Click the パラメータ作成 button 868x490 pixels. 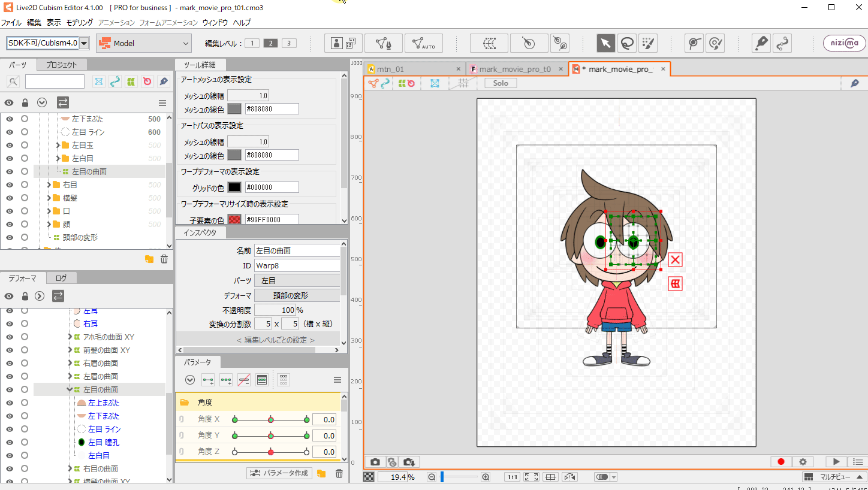pos(279,473)
